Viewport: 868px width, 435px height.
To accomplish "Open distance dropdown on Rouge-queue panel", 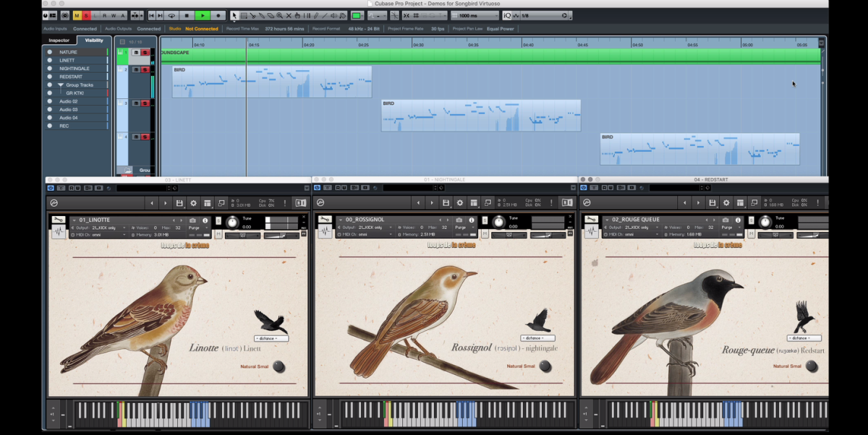I will click(x=804, y=338).
